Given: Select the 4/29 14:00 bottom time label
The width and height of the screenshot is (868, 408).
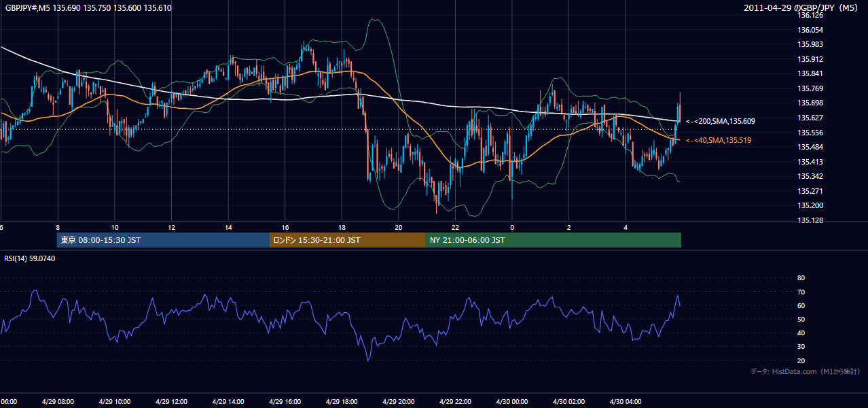Looking at the screenshot, I should 228,402.
